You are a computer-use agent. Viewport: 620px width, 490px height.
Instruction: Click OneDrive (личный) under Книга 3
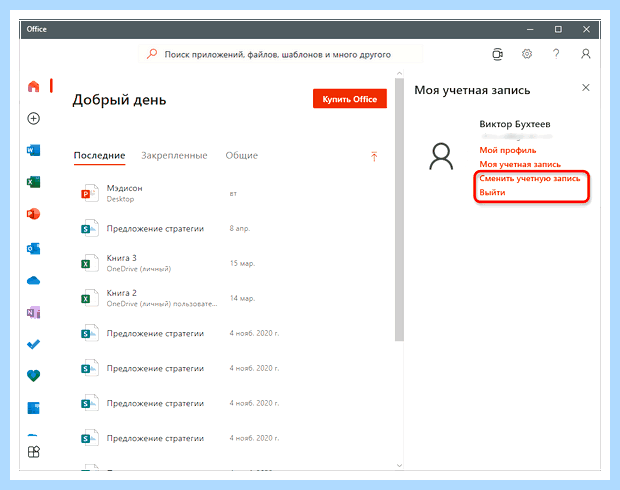(139, 269)
